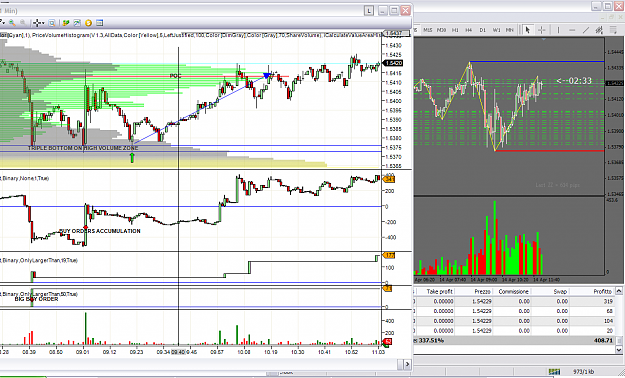Click the blue window properties icon

point(99,23)
